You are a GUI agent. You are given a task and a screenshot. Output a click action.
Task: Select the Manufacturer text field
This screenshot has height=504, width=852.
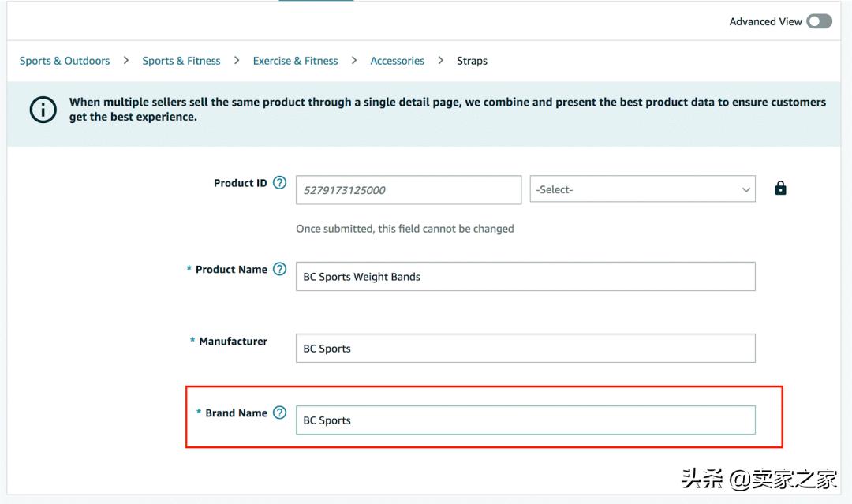click(525, 349)
